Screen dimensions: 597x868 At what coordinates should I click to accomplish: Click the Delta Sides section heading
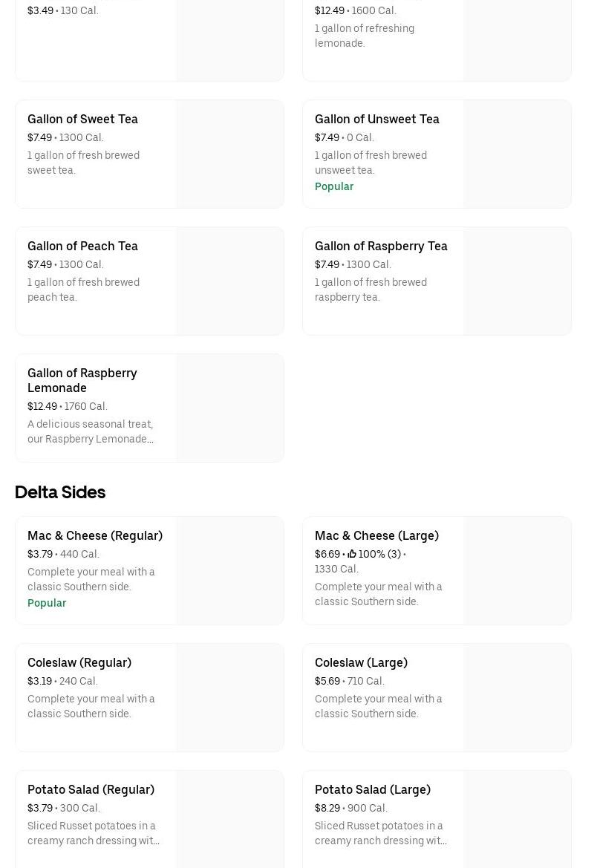click(x=60, y=492)
